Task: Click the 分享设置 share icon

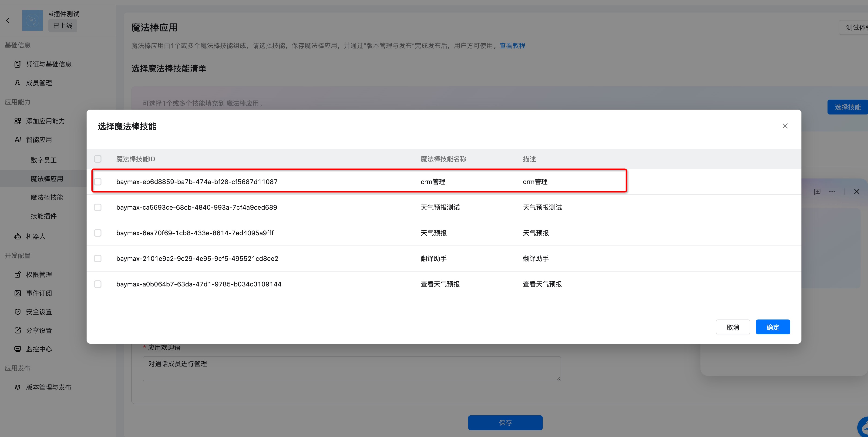Action: [x=17, y=330]
